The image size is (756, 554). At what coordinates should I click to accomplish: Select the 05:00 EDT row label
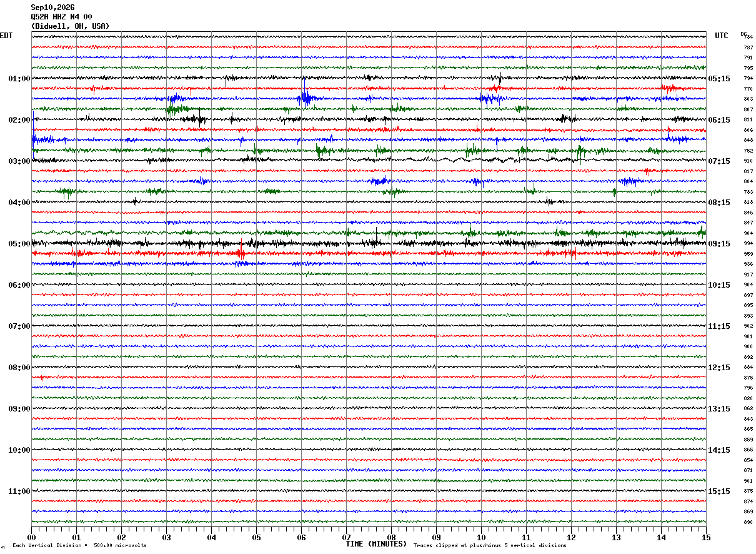pos(19,244)
